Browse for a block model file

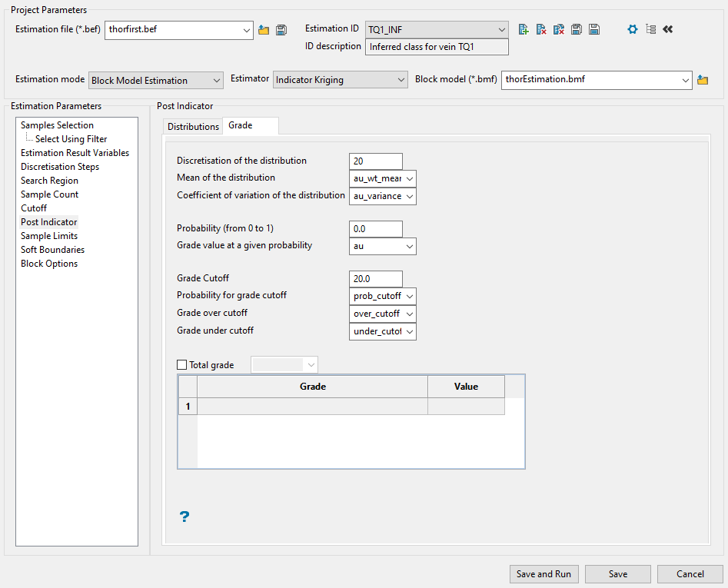tap(702, 80)
